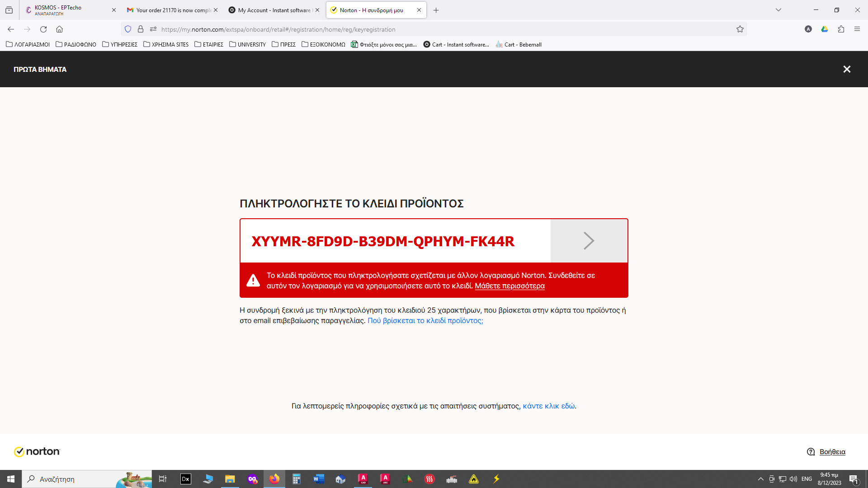Click the product key input field
Viewport: 868px width, 488px height.
393,241
